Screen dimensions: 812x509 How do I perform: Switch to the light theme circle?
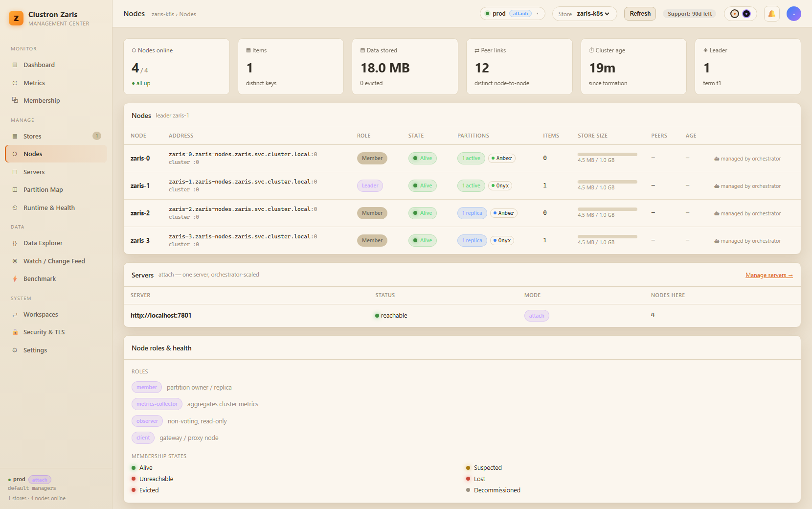coord(735,14)
